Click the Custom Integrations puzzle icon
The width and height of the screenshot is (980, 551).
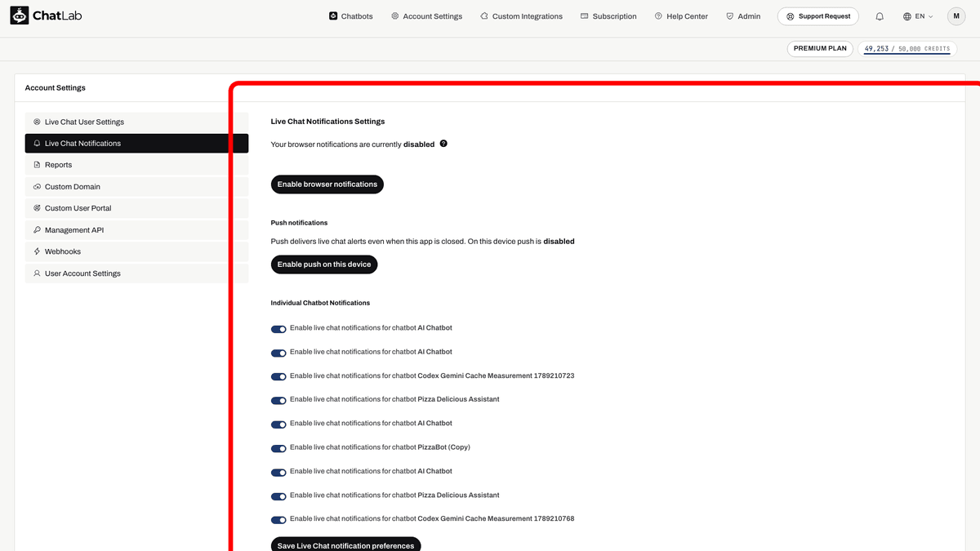(484, 16)
